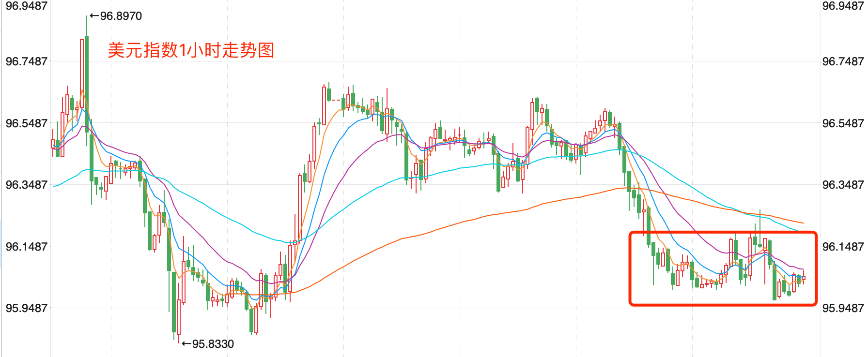Click the 96.9487 label on right axis

click(x=843, y=6)
